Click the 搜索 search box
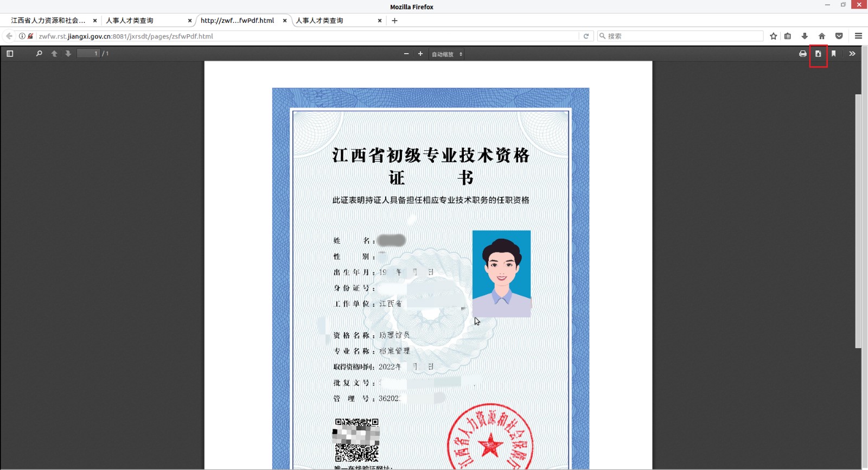 coord(680,36)
